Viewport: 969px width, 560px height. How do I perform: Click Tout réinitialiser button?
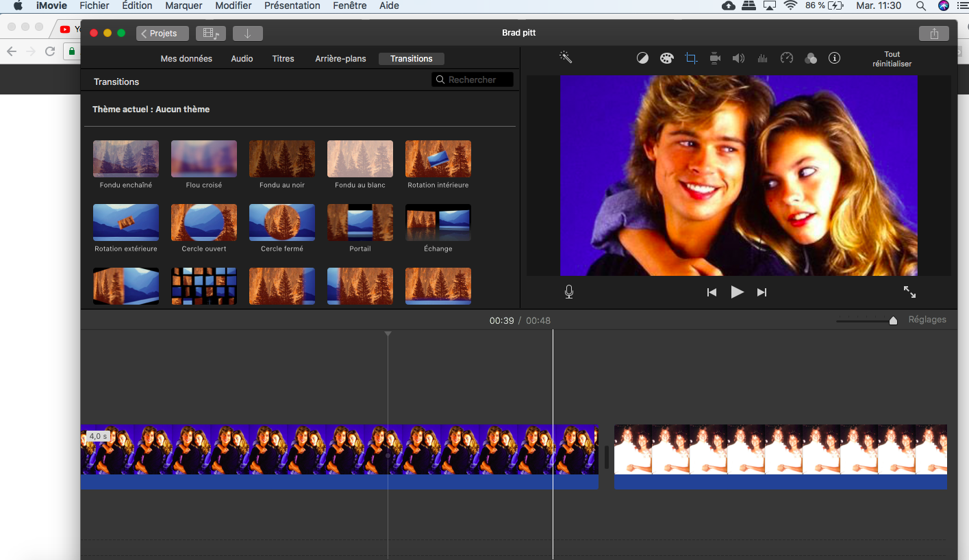tap(892, 59)
